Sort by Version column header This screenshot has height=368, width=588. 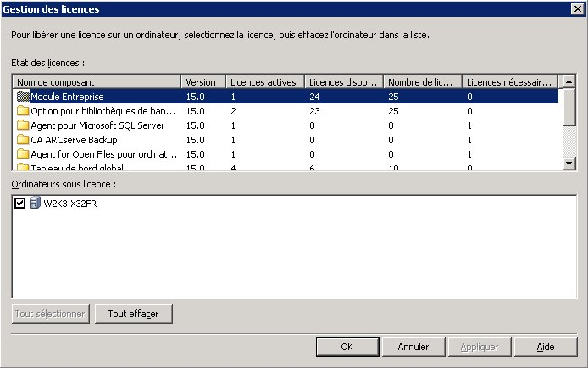203,81
